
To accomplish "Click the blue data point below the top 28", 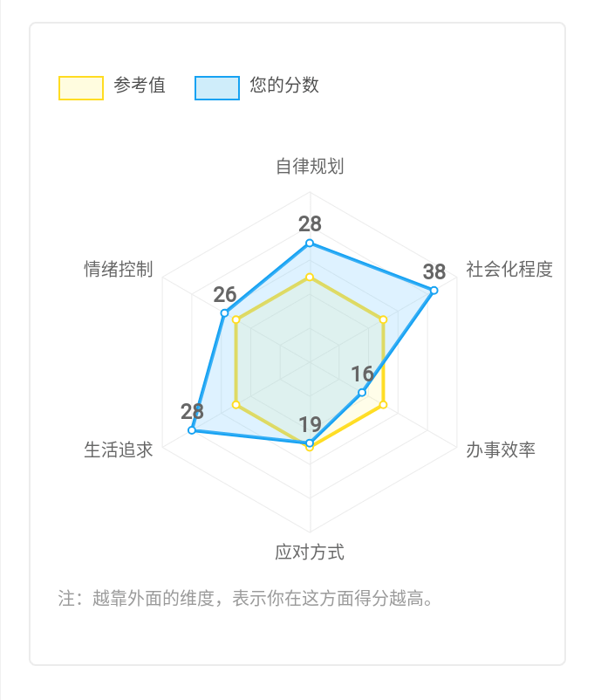I will coord(310,244).
